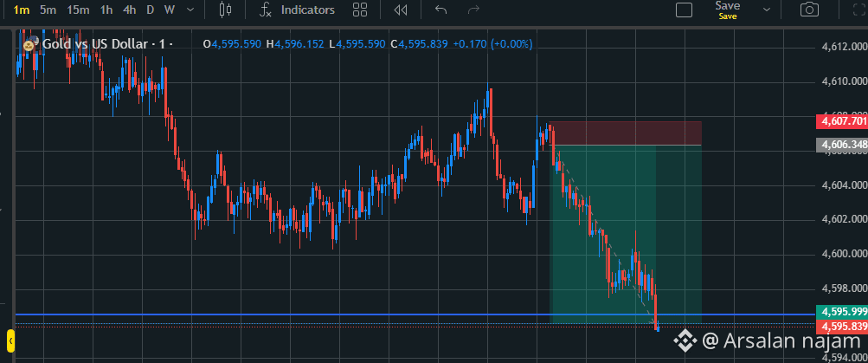
Task: Click the 4,595.839 current price label
Action: point(842,326)
